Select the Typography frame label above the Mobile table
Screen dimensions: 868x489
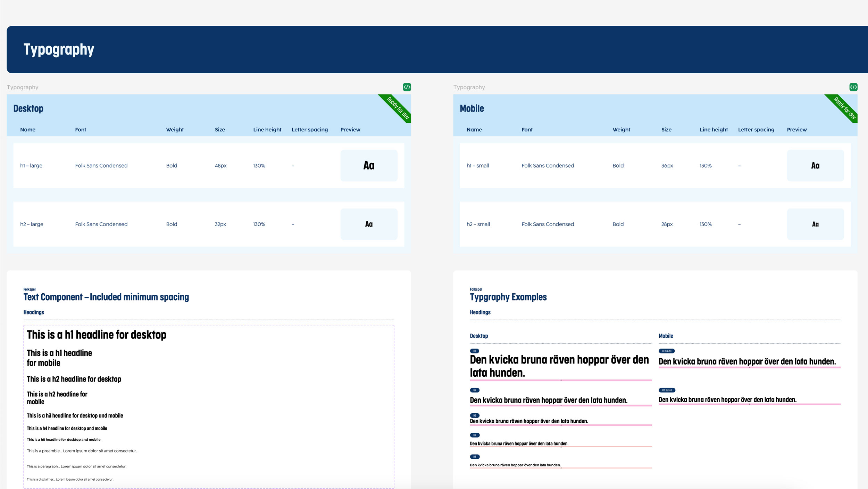pyautogui.click(x=469, y=87)
